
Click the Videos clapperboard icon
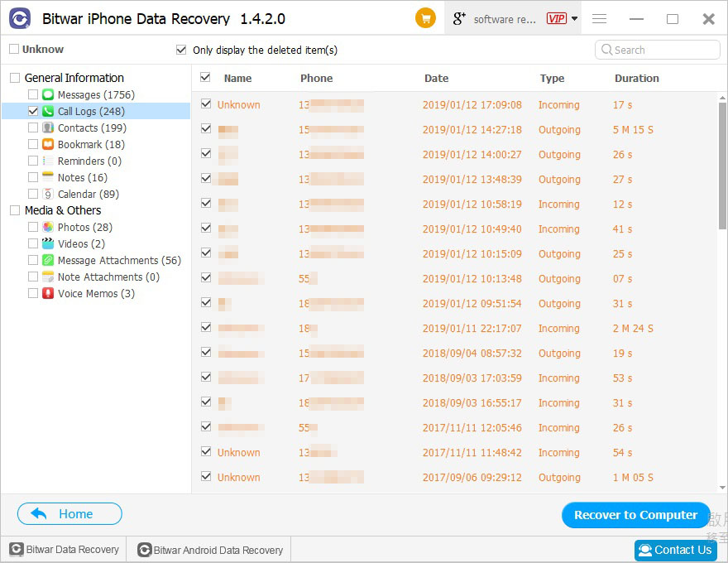[48, 243]
